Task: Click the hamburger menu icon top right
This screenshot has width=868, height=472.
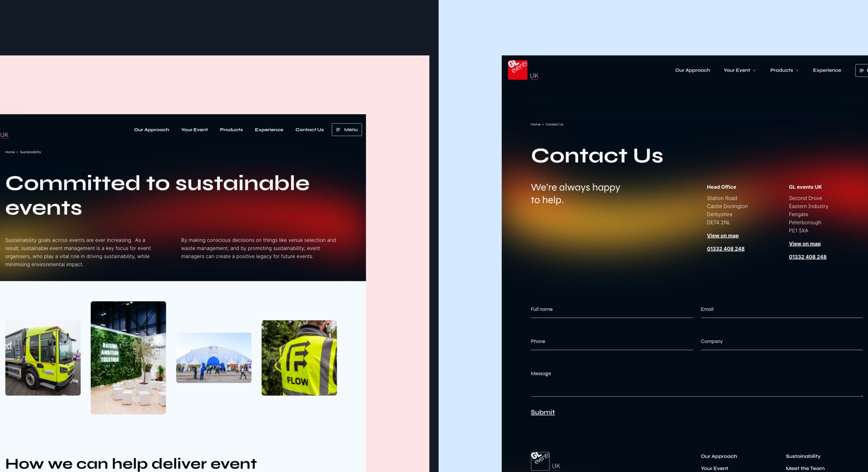Action: [861, 70]
